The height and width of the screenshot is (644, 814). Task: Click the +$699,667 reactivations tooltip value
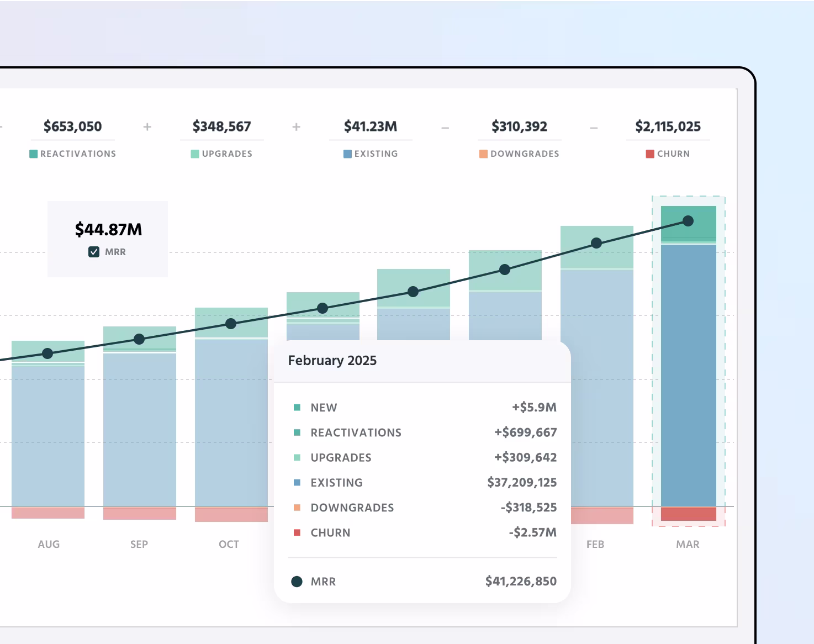[525, 432]
